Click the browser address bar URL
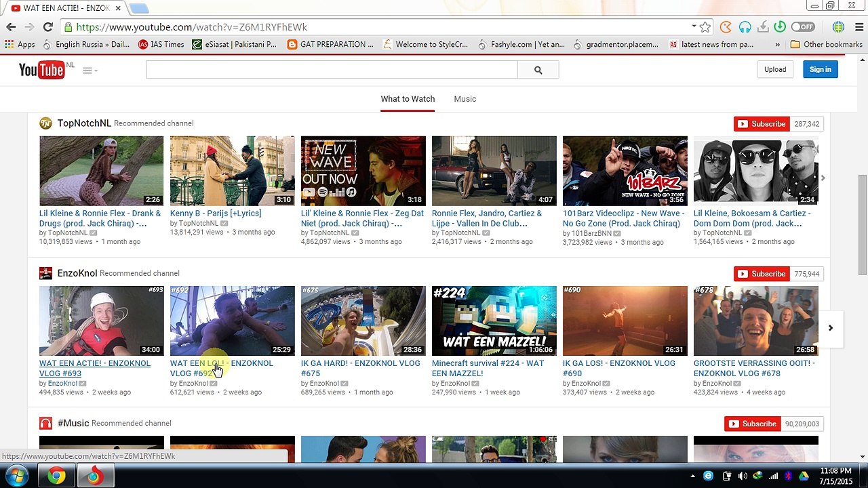The image size is (868, 488). 192,27
